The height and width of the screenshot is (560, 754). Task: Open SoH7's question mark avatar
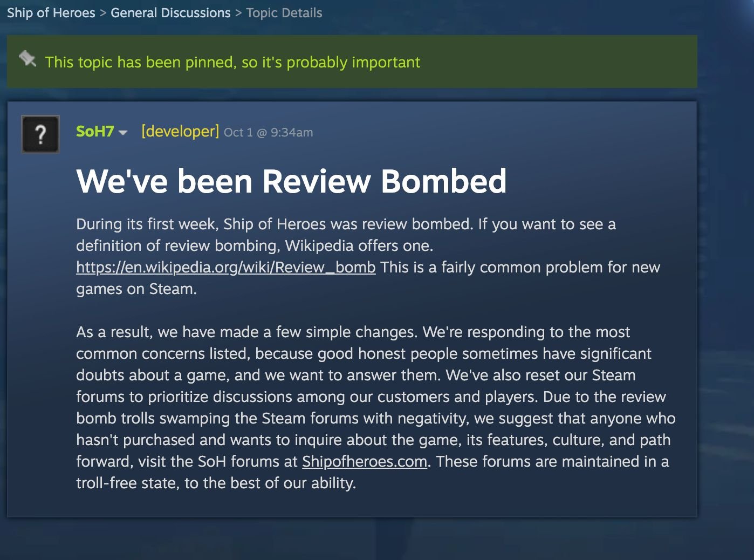point(40,134)
